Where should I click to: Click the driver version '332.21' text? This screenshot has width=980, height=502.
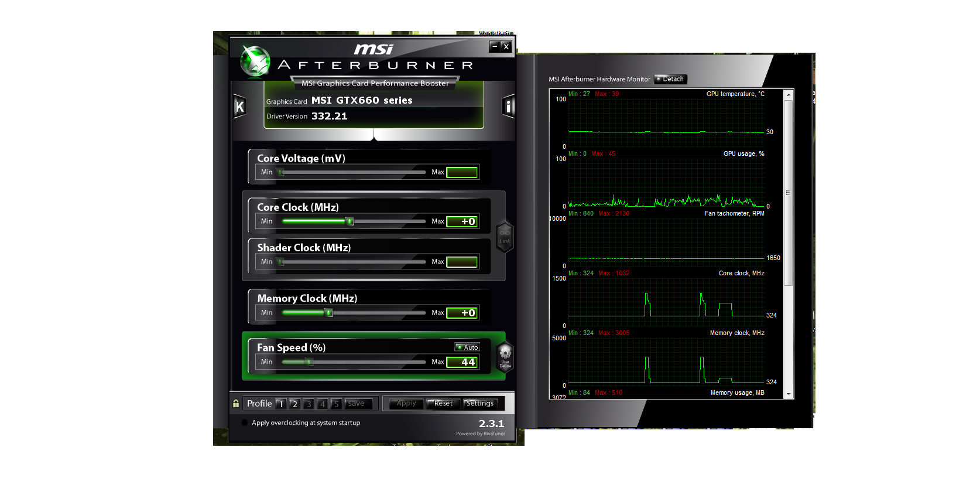click(x=329, y=116)
